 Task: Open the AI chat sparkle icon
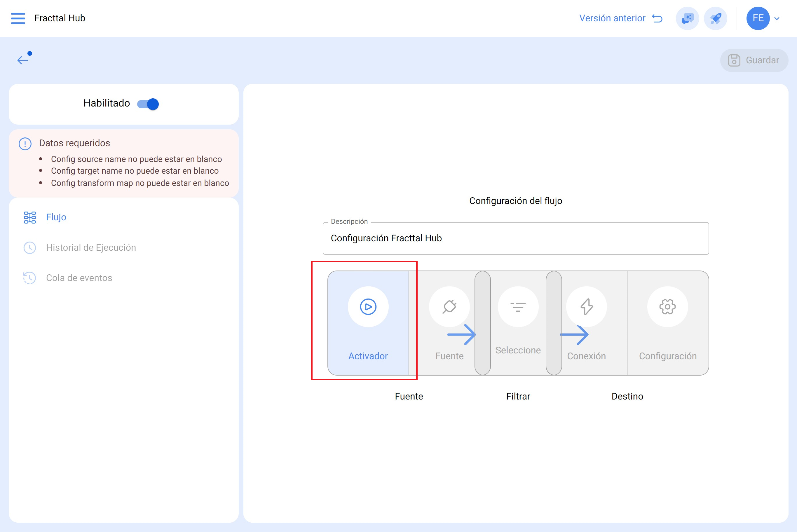[x=687, y=18]
